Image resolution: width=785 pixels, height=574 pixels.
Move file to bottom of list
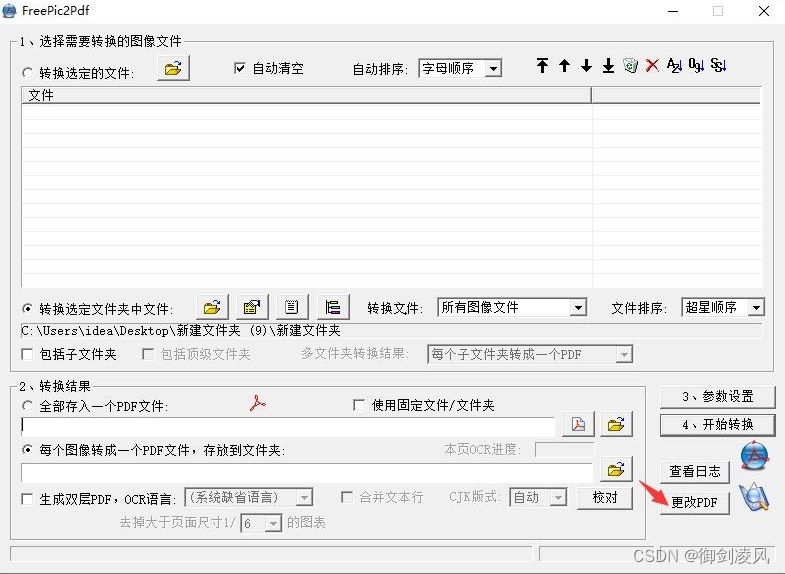coord(608,65)
